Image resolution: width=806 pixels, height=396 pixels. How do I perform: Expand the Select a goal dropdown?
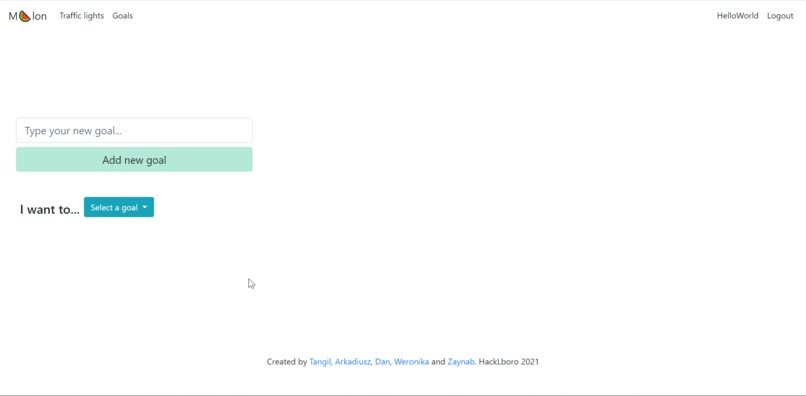(x=119, y=207)
